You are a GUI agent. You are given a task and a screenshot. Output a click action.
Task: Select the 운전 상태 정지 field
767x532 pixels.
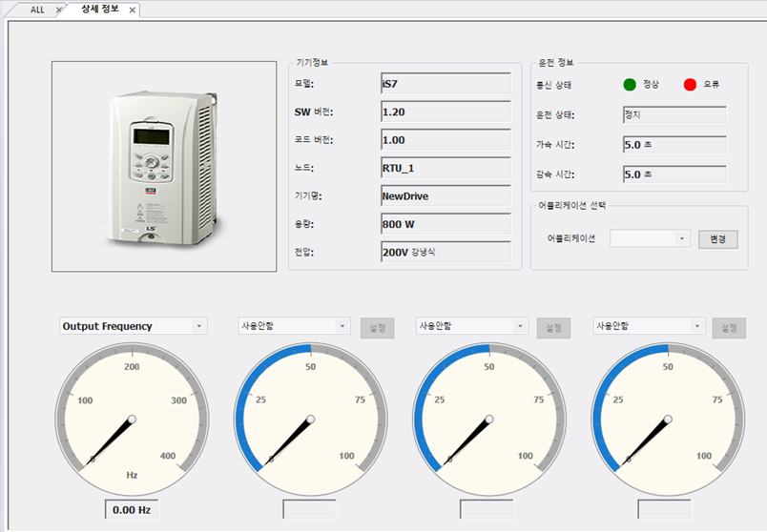click(x=674, y=114)
